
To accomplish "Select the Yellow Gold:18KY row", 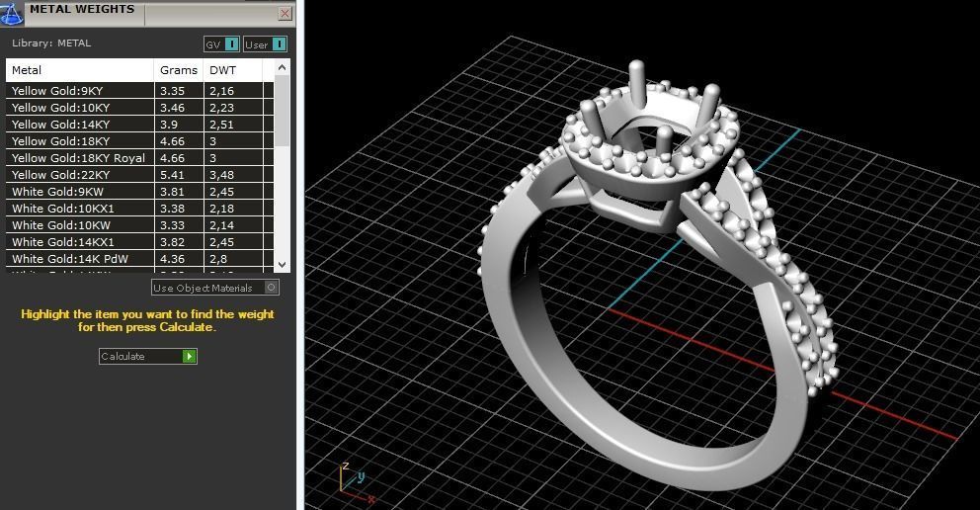I will pyautogui.click(x=140, y=141).
